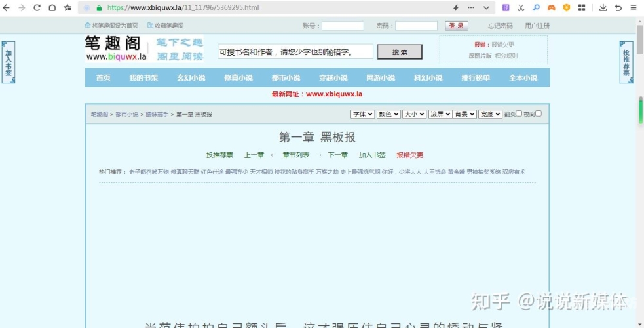This screenshot has width=644, height=328.
Task: Go to 下一章 next chapter
Action: [337, 155]
